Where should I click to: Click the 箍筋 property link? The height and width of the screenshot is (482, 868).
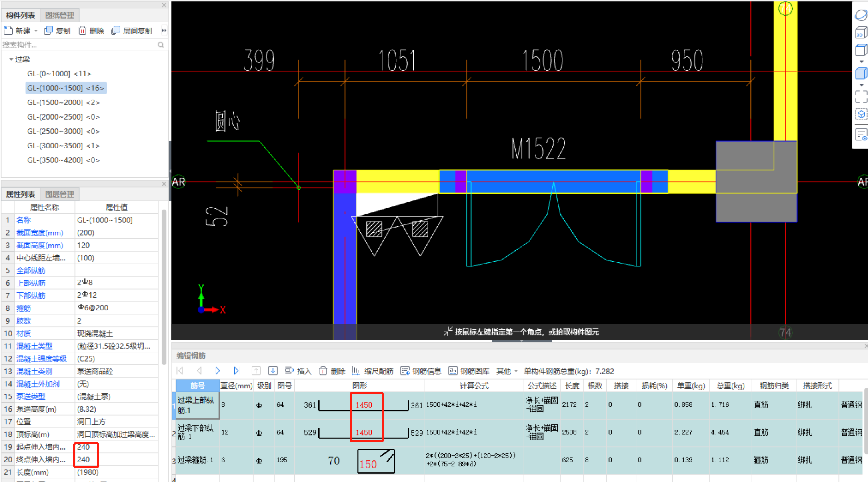pos(24,308)
